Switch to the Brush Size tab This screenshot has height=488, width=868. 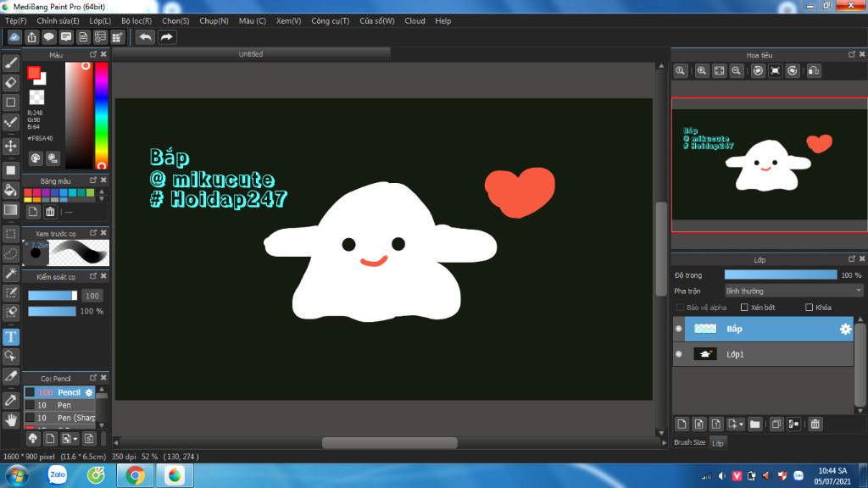(690, 442)
